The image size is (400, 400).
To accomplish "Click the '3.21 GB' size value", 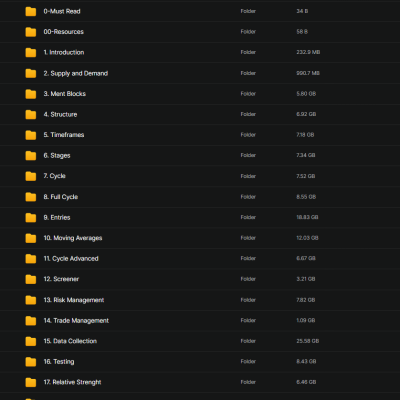I will click(x=306, y=279).
